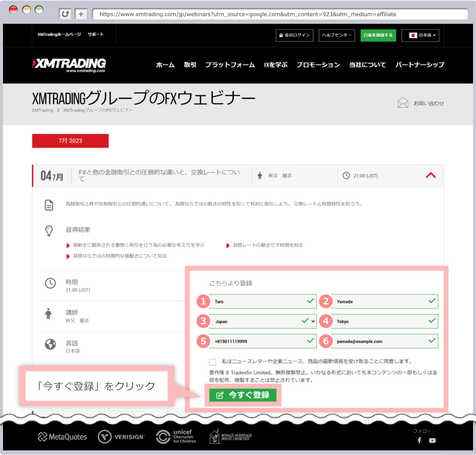476x455 pixels.
Task: Collapse the 04 7月 webinar section
Action: [430, 175]
